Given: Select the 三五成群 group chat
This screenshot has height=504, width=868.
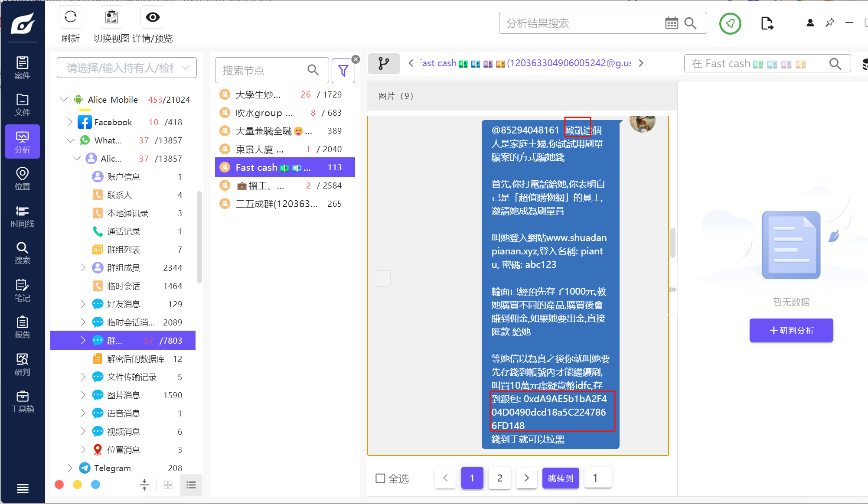Looking at the screenshot, I should (x=276, y=204).
